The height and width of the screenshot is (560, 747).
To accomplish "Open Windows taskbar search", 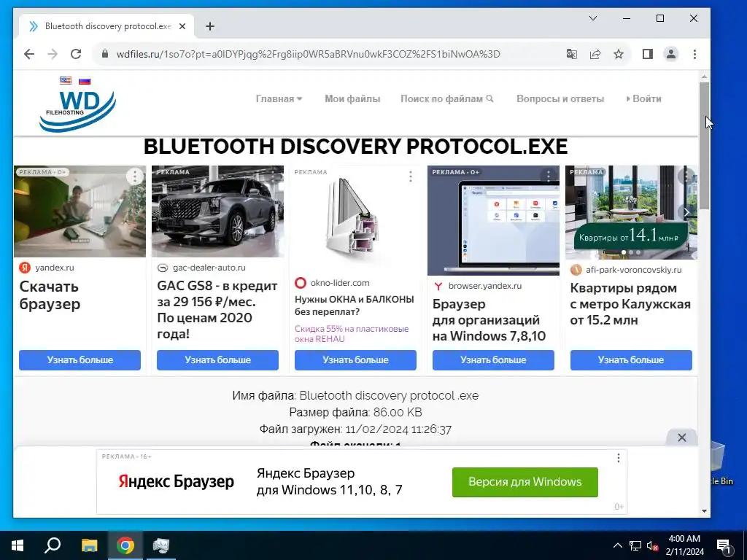I will (x=53, y=545).
